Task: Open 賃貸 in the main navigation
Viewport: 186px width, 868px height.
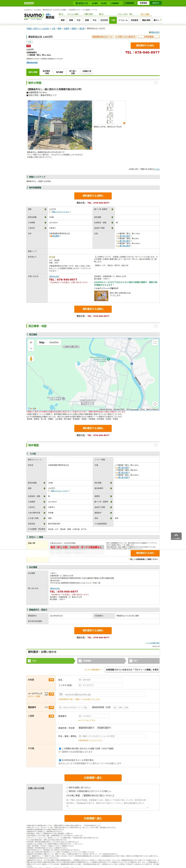Action: [x=62, y=20]
